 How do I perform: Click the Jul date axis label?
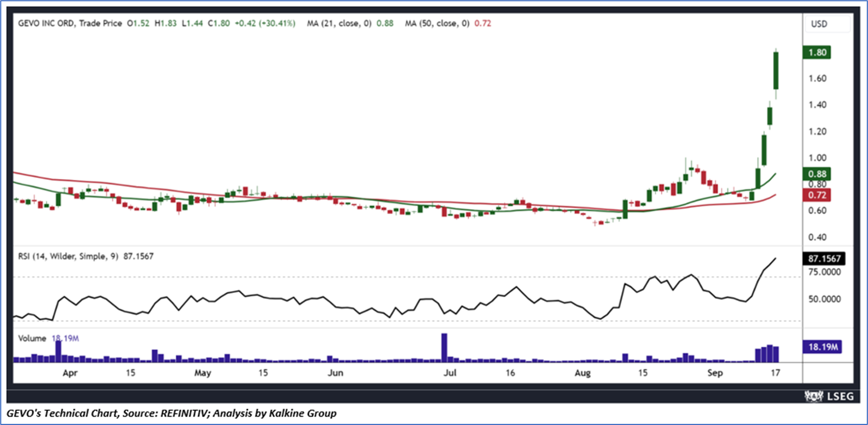[450, 374]
